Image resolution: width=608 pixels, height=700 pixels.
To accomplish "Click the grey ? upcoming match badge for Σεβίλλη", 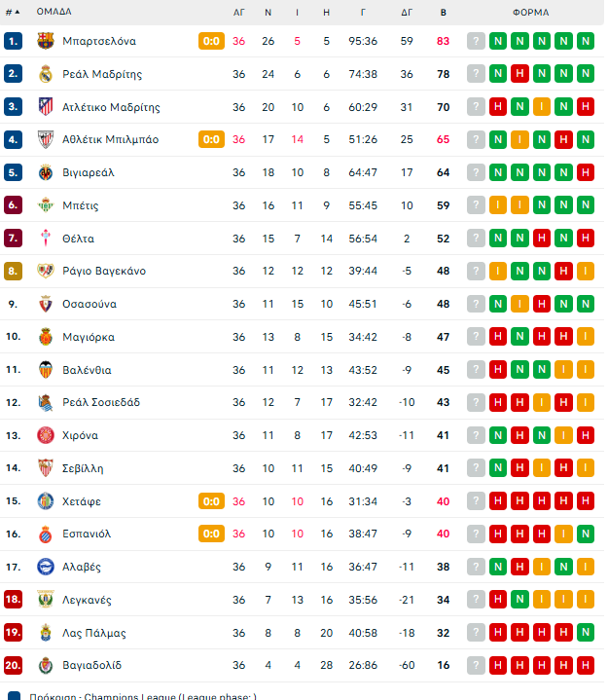I will [x=476, y=468].
